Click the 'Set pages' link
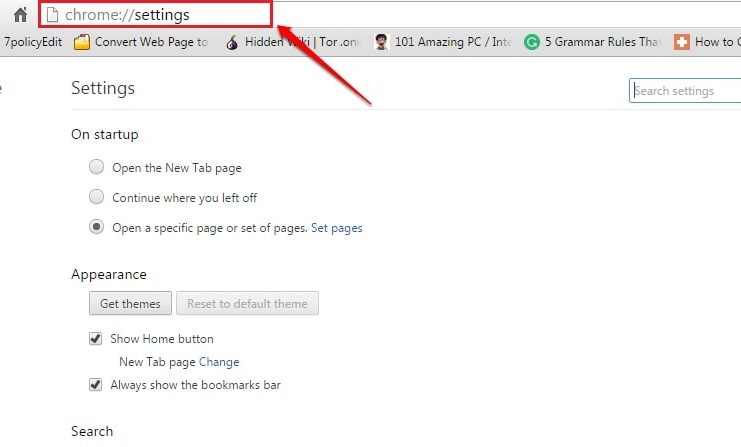This screenshot has height=447, width=741. 337,228
